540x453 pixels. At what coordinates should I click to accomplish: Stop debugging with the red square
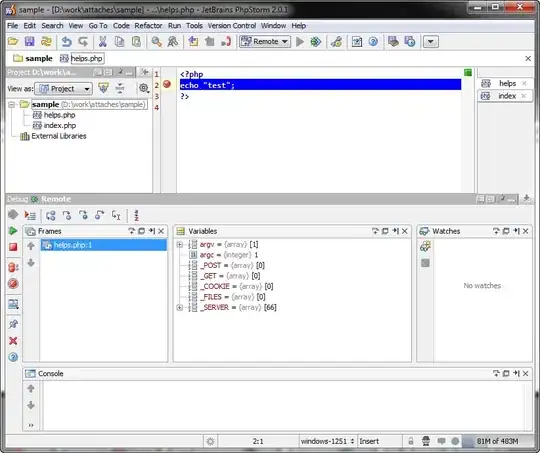point(13,247)
